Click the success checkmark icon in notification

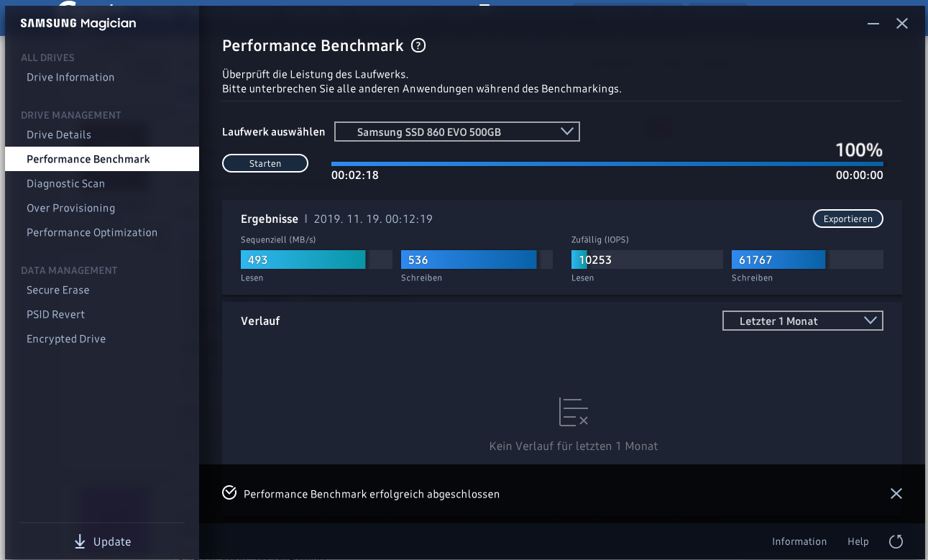point(229,493)
